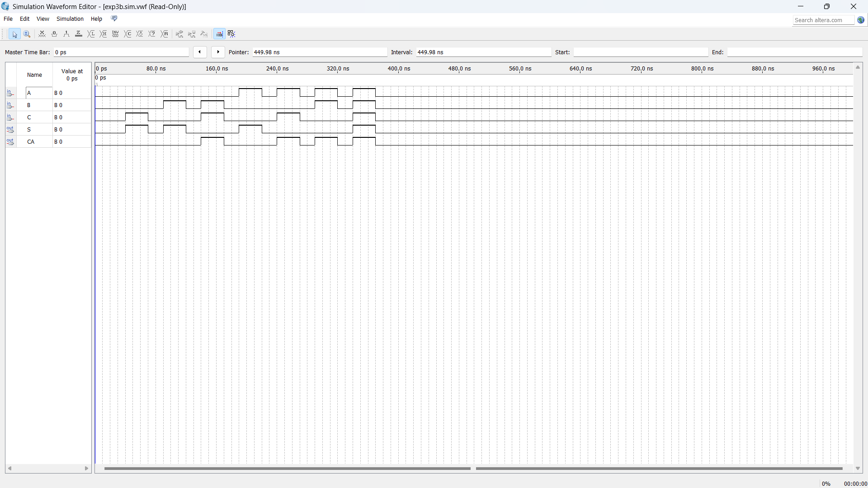Select signal CA in name list
This screenshot has height=488, width=868.
pos(31,142)
